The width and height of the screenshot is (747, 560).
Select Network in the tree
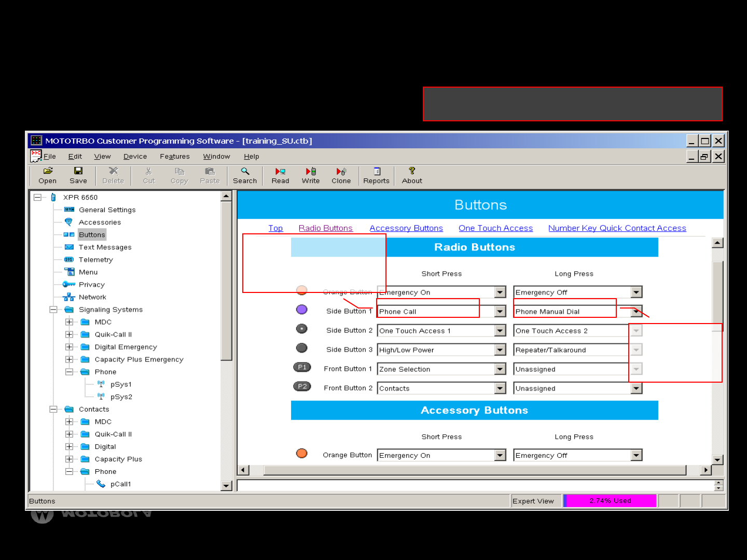[x=92, y=297]
